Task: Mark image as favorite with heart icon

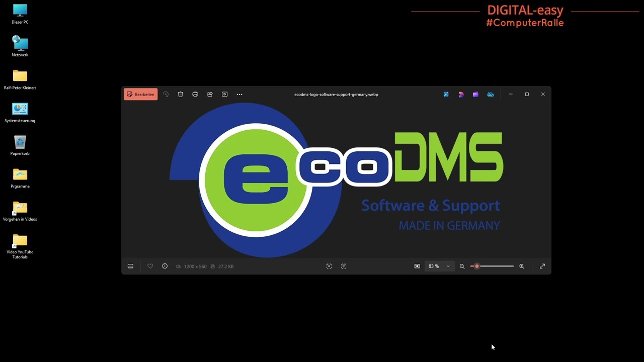Action: 150,266
